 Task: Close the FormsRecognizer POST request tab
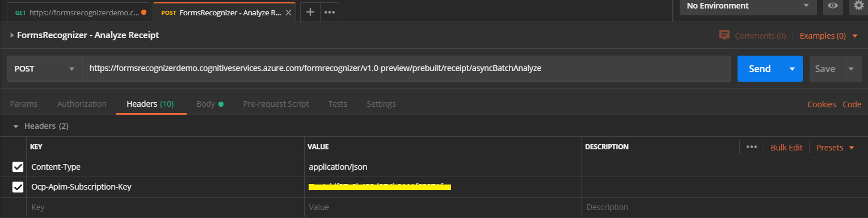pos(288,12)
